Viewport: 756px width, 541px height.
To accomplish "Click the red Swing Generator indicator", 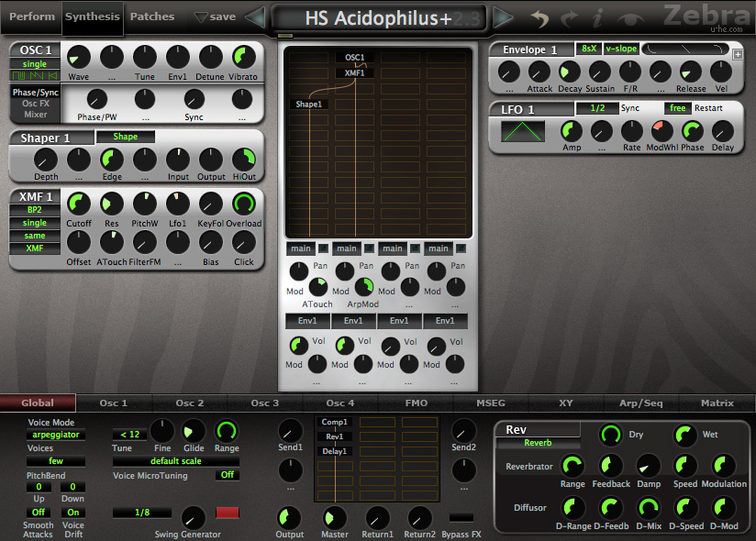I will (228, 513).
